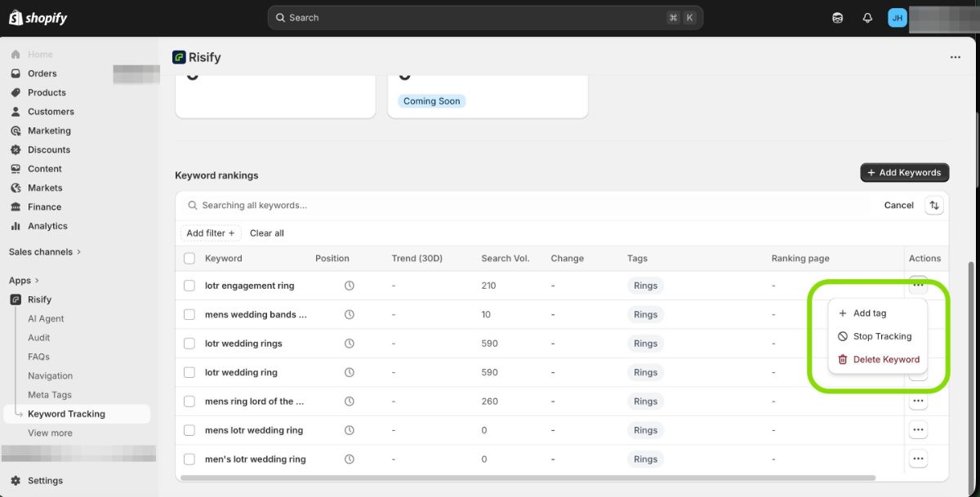
Task: Open actions menu for mens lotr wedding ring
Action: pos(918,430)
